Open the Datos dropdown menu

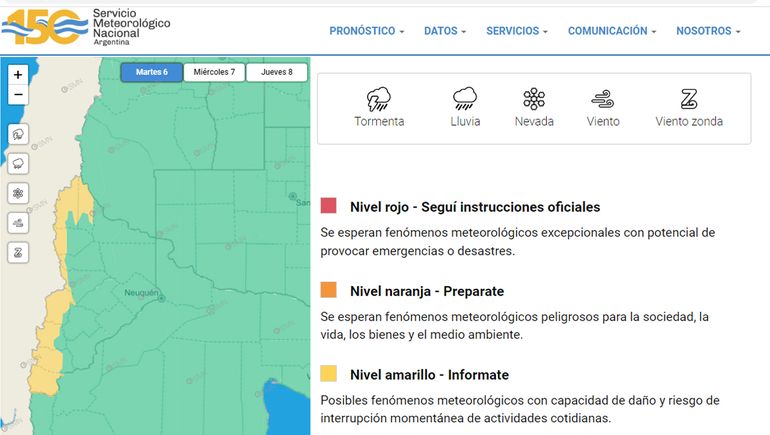pos(445,31)
